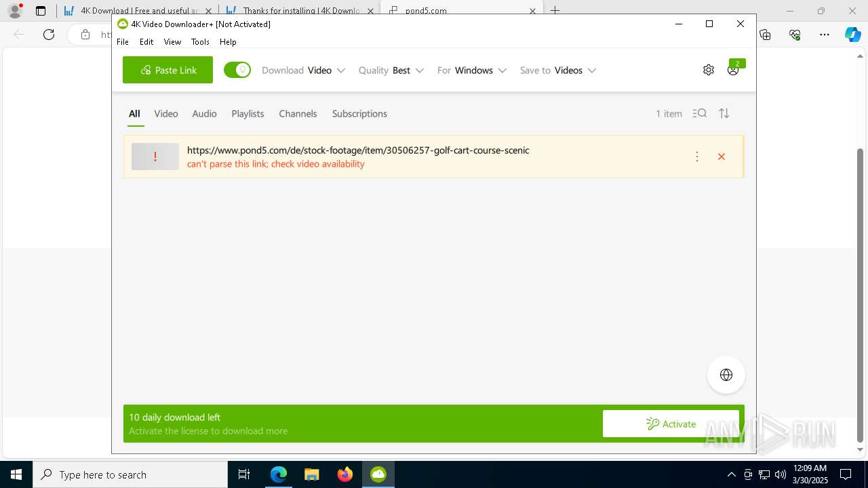868x488 pixels.
Task: Click the "10 daily download left" text
Action: [x=174, y=418]
